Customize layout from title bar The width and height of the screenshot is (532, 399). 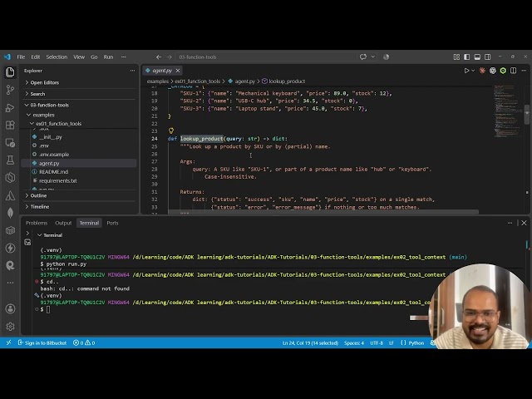tap(456, 57)
